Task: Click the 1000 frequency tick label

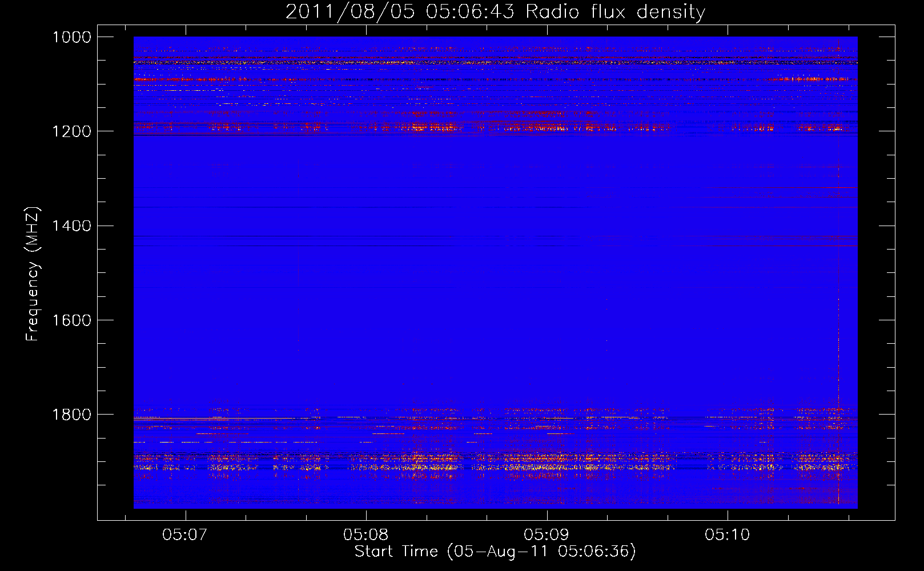Action: tap(71, 37)
